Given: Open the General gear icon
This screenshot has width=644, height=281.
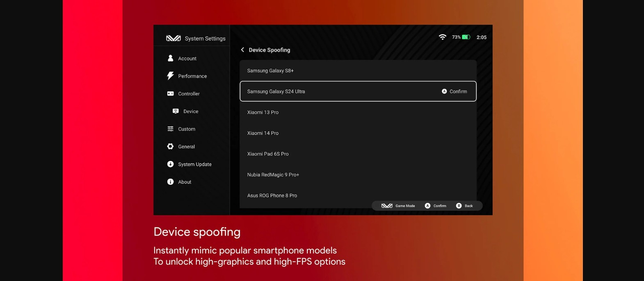Looking at the screenshot, I should 170,146.
